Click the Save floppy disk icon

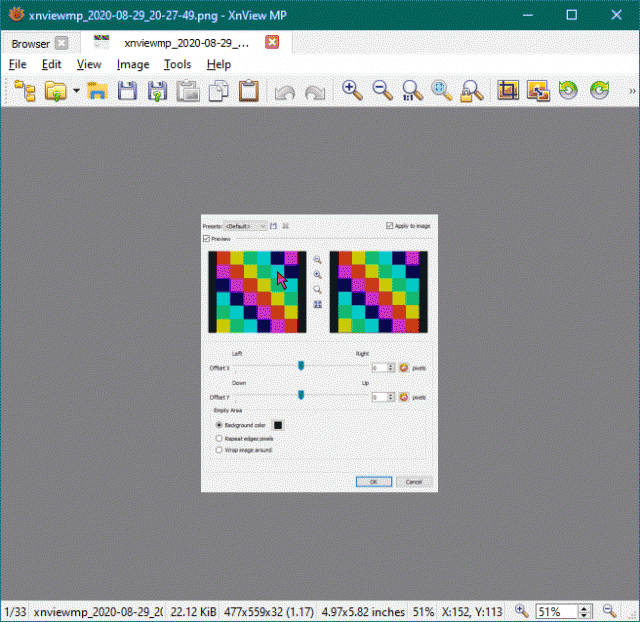coord(127,91)
